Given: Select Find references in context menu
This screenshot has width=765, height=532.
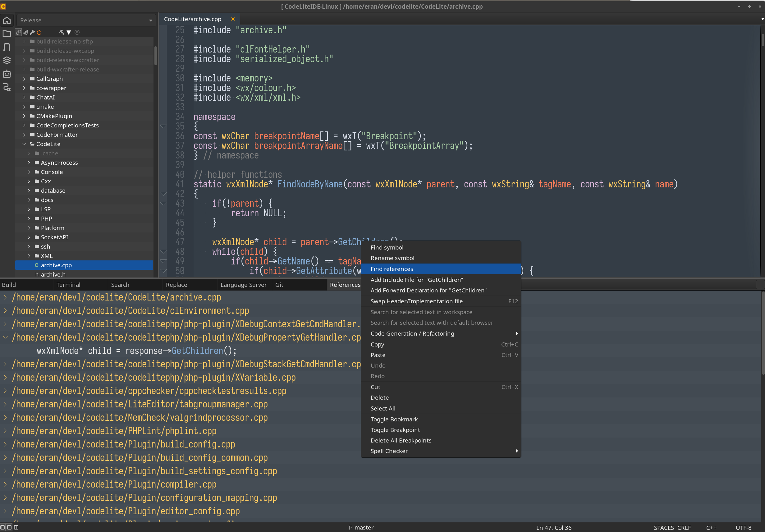Looking at the screenshot, I should pos(441,269).
